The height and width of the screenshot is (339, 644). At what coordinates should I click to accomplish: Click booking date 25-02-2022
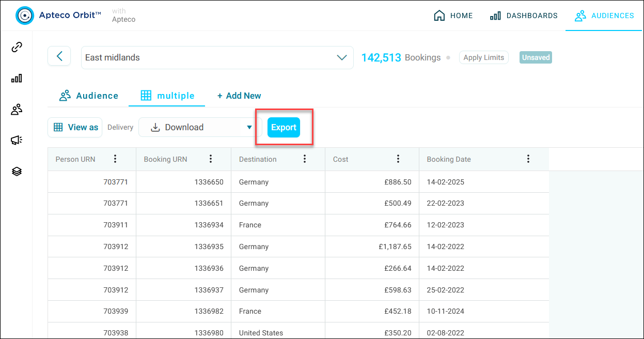pyautogui.click(x=484, y=290)
